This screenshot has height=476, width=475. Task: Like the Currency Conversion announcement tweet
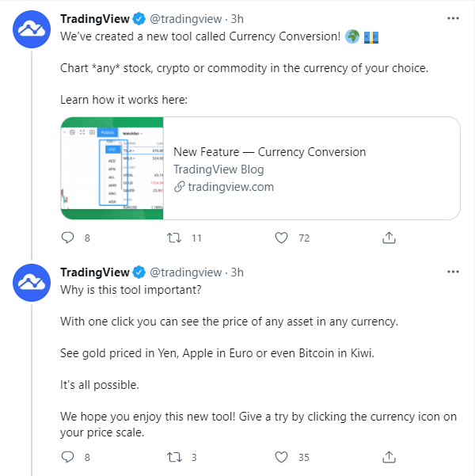[281, 238]
